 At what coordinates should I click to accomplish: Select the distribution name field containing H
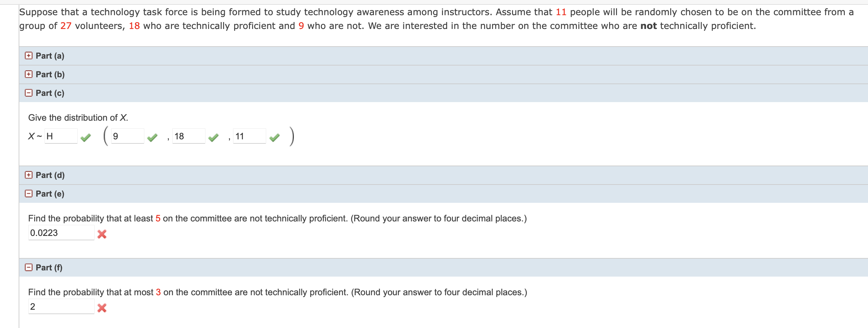pyautogui.click(x=60, y=137)
